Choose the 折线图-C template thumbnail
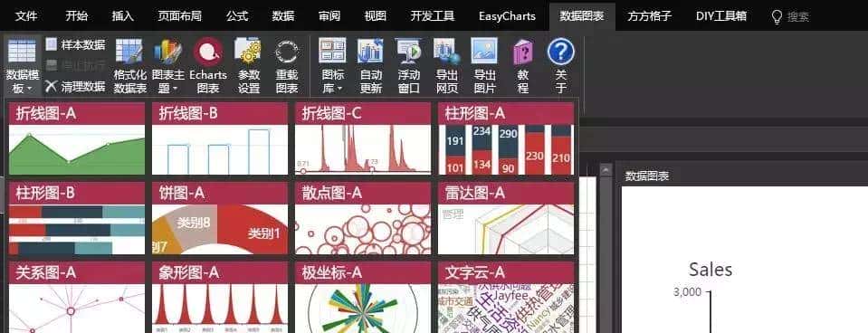 click(x=363, y=138)
